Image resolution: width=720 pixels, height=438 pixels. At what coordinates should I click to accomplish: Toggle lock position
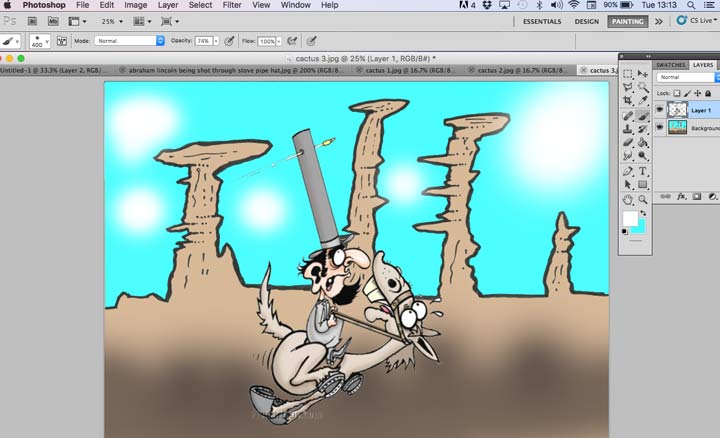tap(698, 93)
